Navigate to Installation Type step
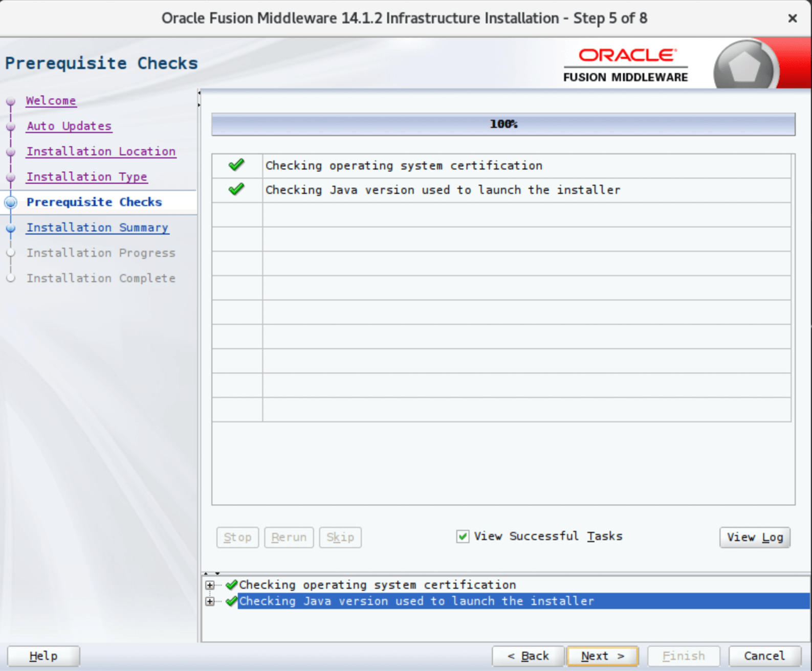Screen dimensions: 812x671 click(87, 177)
